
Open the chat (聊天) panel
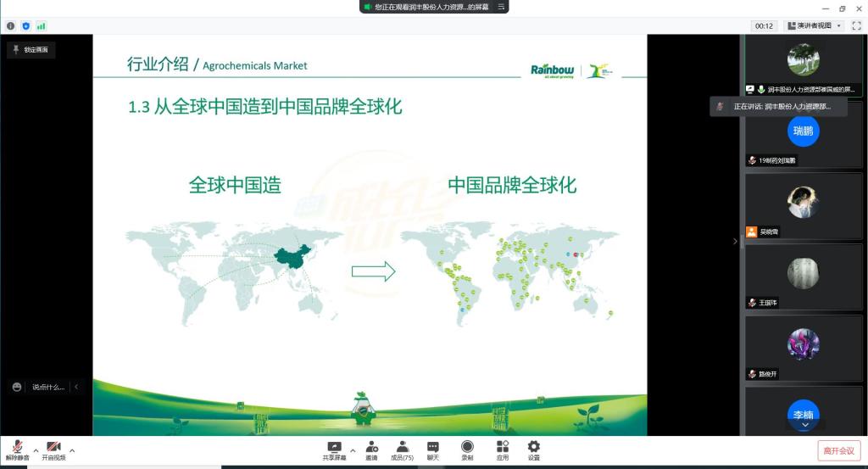click(x=432, y=449)
